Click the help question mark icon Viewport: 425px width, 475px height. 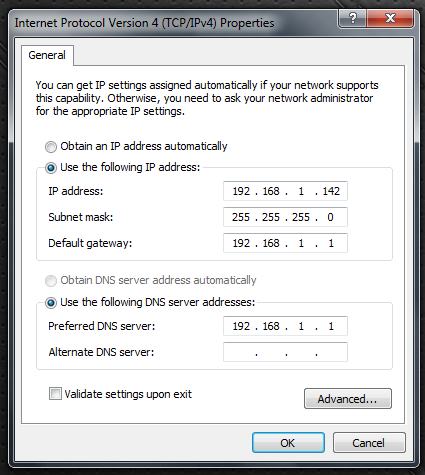pyautogui.click(x=352, y=18)
